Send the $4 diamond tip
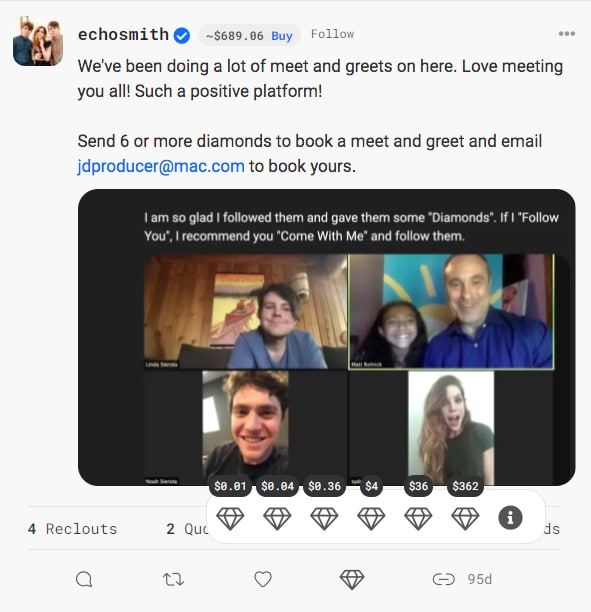This screenshot has height=612, width=591. [x=371, y=518]
